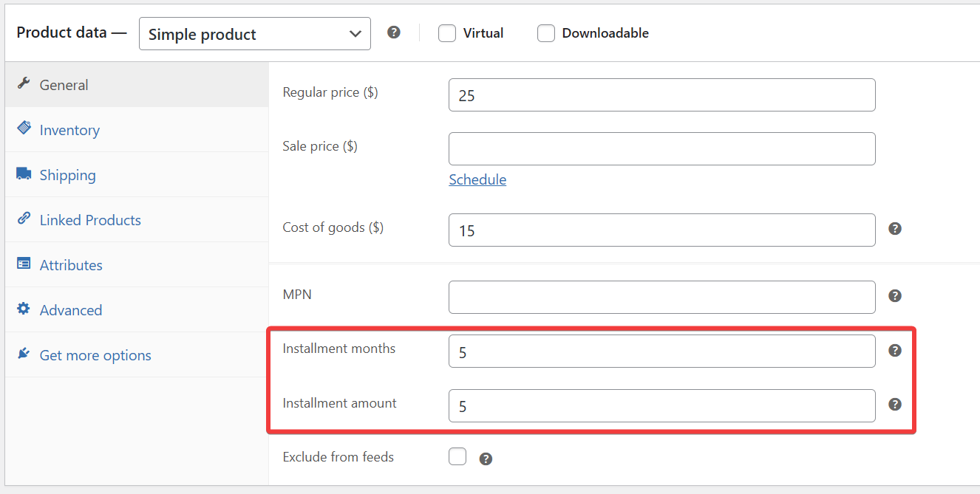Screen dimensions: 980x494
Task: Click the Linked Products chain icon
Action: coord(24,219)
